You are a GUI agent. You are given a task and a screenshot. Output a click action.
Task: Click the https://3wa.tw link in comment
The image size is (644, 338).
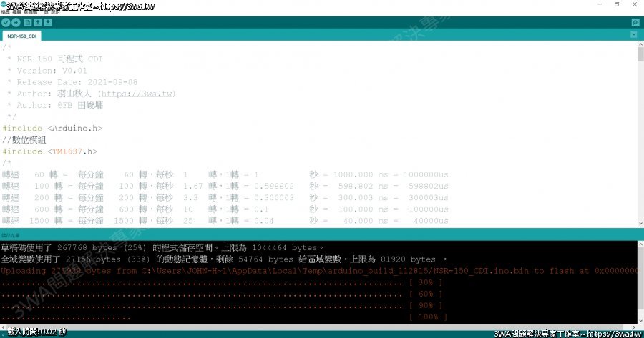pyautogui.click(x=137, y=94)
